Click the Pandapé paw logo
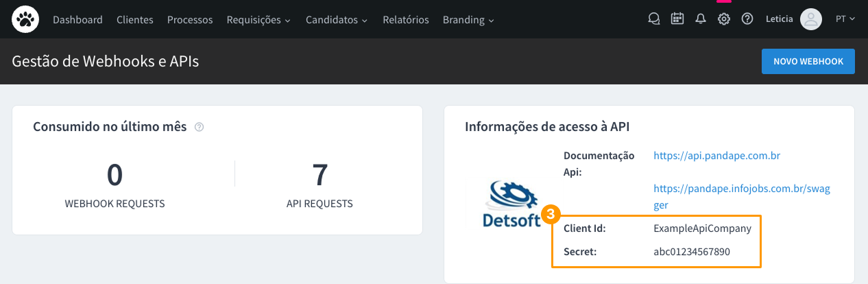 (x=25, y=19)
